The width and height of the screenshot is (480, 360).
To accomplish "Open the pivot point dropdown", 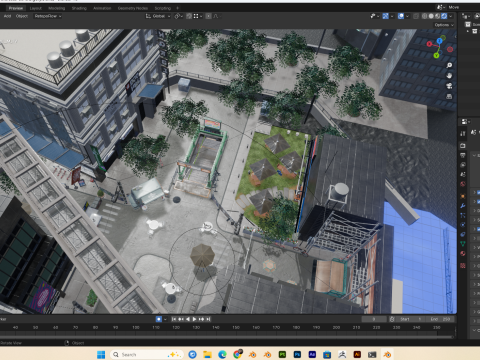I will coord(179,16).
